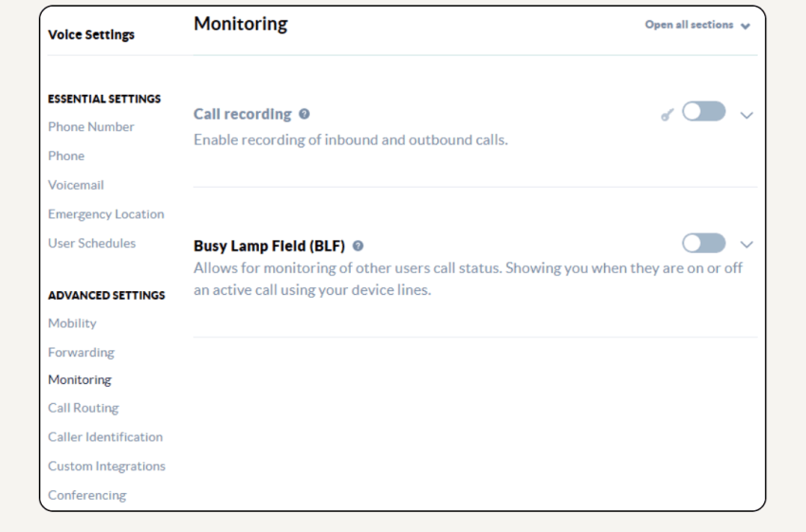Viewport: 806px width, 532px height.
Task: Open Custom Integrations page
Action: [107, 467]
